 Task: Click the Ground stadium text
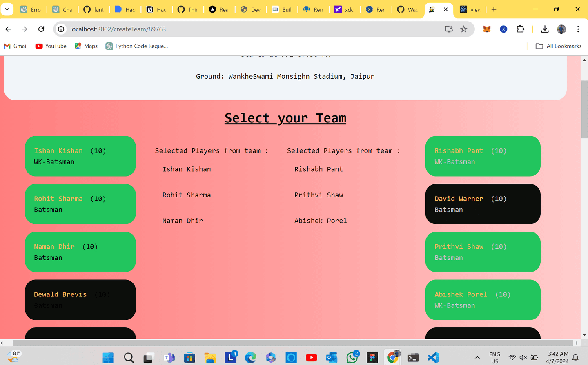pos(285,76)
